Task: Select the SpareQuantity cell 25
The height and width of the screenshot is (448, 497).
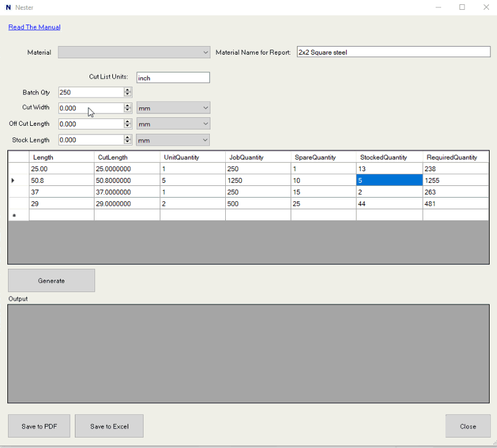Action: pyautogui.click(x=323, y=204)
